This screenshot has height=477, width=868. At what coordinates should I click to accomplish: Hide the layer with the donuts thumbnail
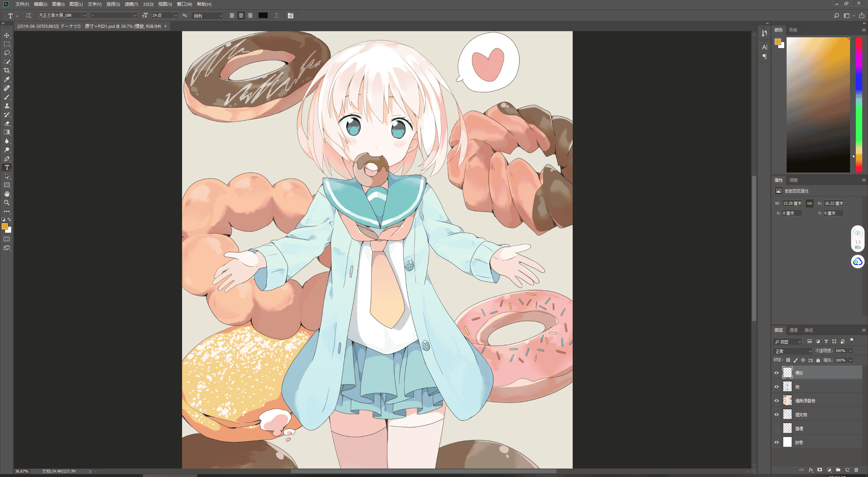(x=776, y=400)
